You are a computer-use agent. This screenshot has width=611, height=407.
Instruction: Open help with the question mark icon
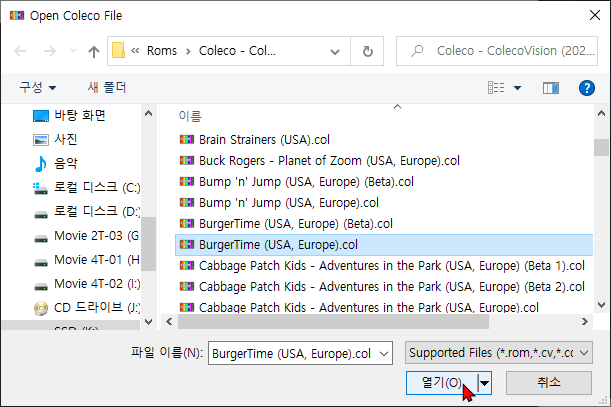pos(586,88)
